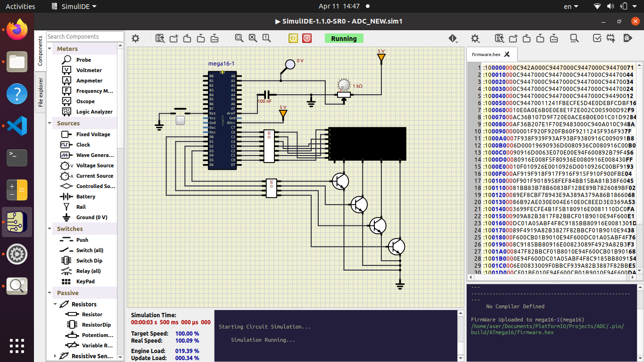
Task: Click zoom to 1:1 scale icon
Action: (x=266, y=39)
